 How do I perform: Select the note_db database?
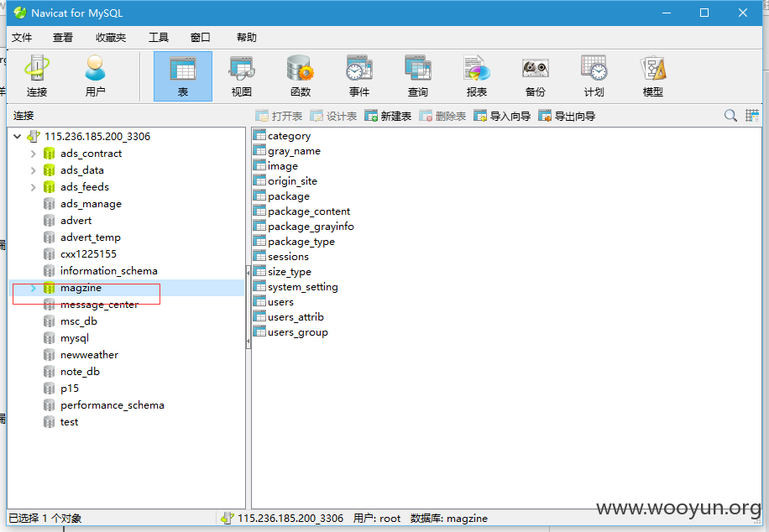pos(80,372)
